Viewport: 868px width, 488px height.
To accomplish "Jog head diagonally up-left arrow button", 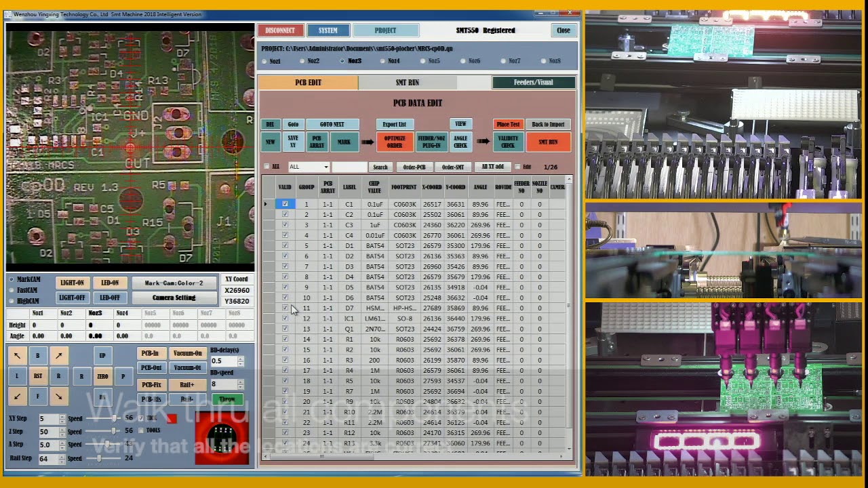I will 17,355.
